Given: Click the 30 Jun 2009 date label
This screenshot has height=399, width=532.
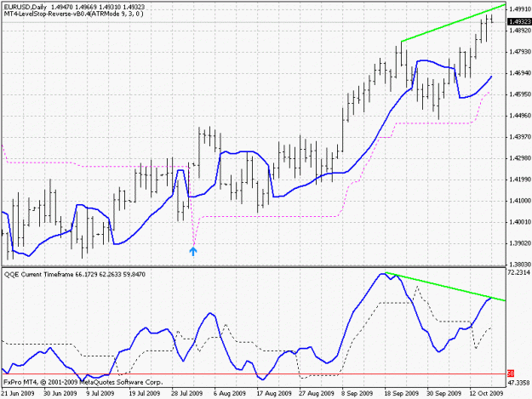Looking at the screenshot, I should (60, 393).
